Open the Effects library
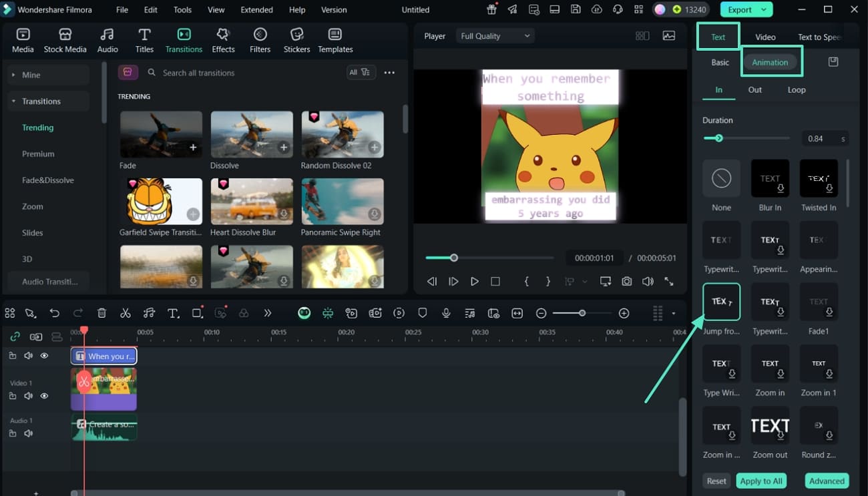The height and width of the screenshot is (496, 868). click(x=223, y=41)
